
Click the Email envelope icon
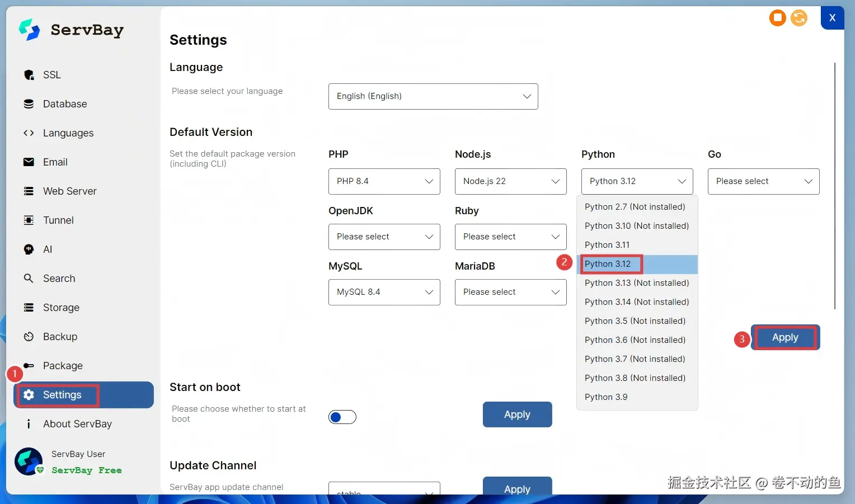coord(29,162)
